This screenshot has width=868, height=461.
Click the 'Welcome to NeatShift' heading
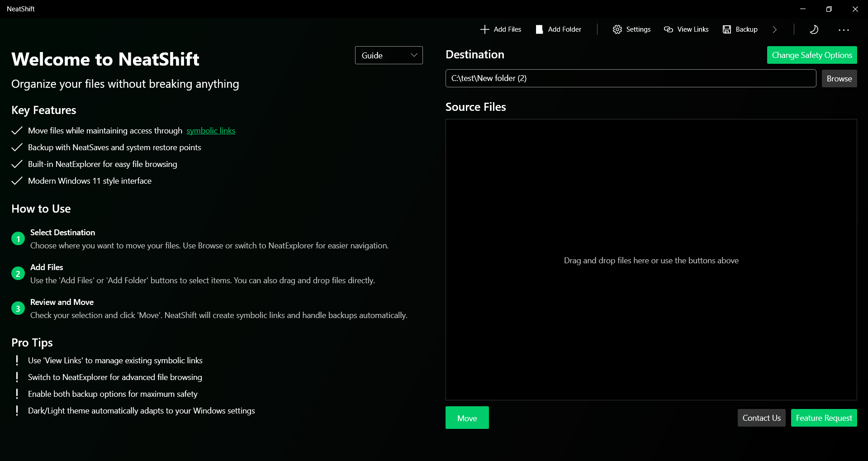[x=105, y=59]
